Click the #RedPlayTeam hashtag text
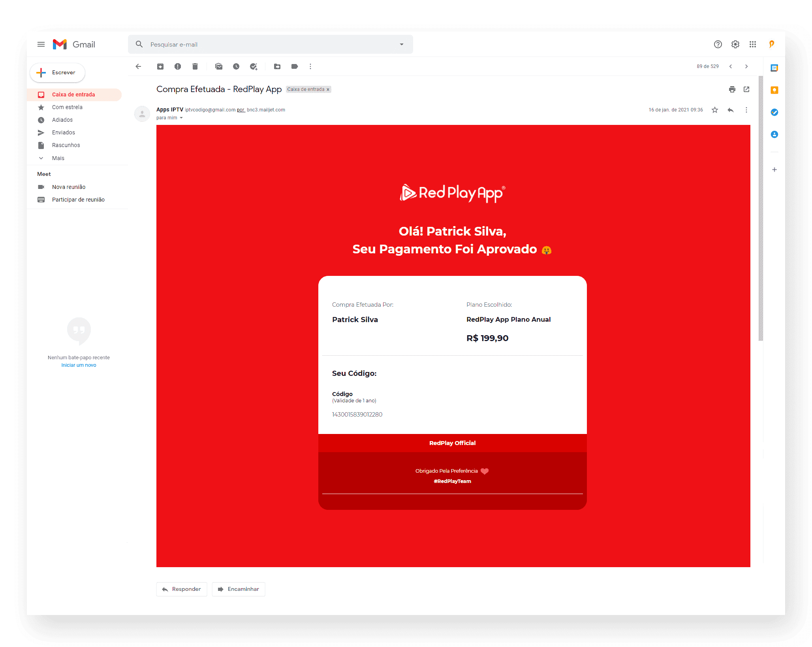The width and height of the screenshot is (812, 647). tap(453, 481)
